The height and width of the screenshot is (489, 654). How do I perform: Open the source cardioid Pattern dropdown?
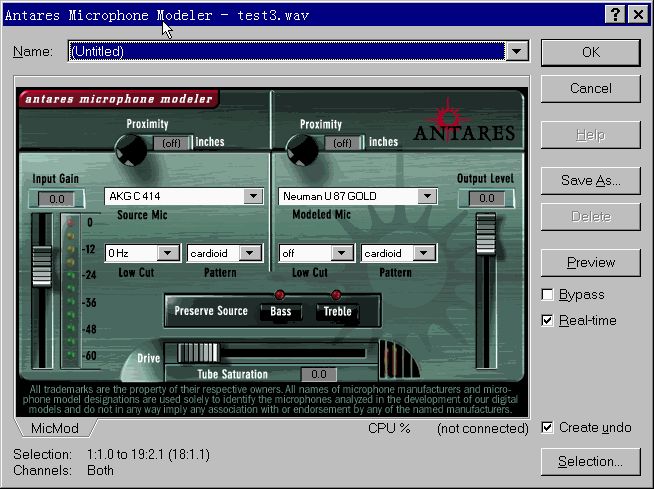250,253
